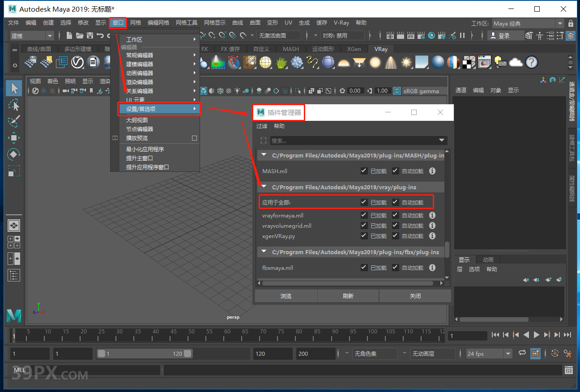The width and height of the screenshot is (580, 392).
Task: Open the Modeling menu set dropdown
Action: coord(31,36)
